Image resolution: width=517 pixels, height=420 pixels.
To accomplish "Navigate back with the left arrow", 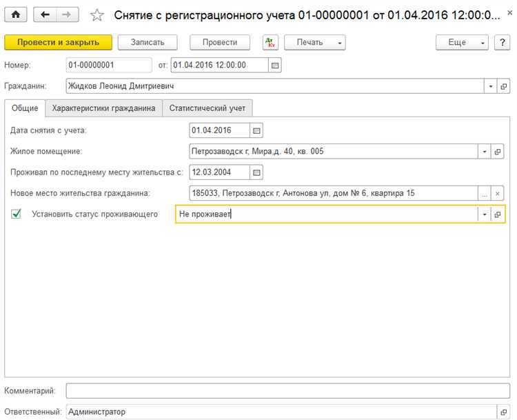I will (45, 15).
